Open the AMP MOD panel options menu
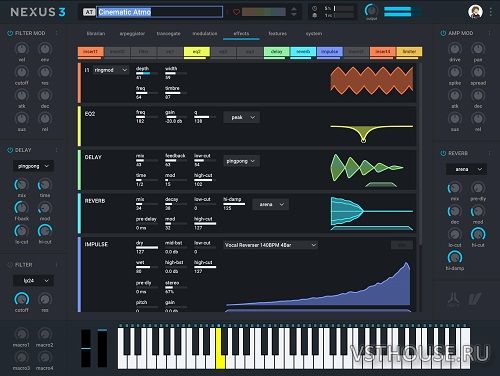 [490, 33]
